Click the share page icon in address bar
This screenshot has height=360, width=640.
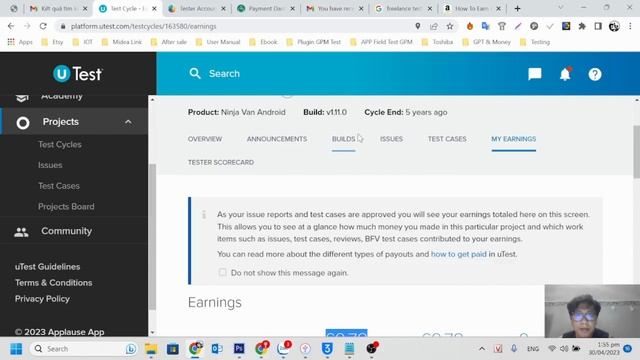433,26
